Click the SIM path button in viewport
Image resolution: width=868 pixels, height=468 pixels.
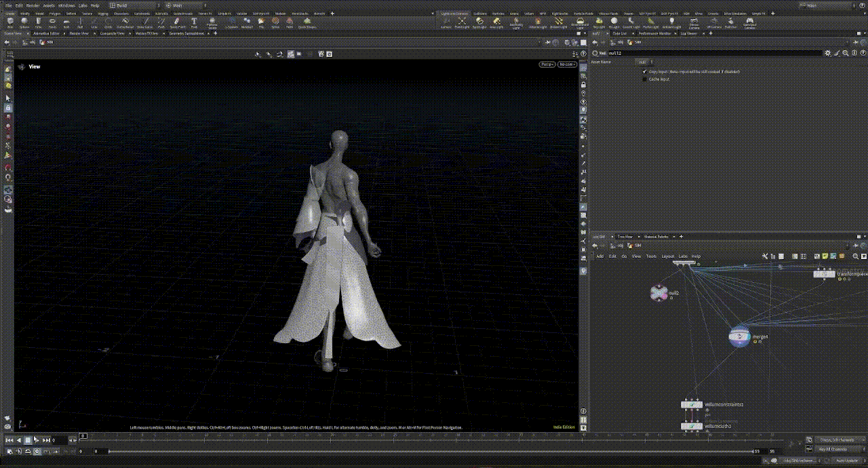(47, 42)
